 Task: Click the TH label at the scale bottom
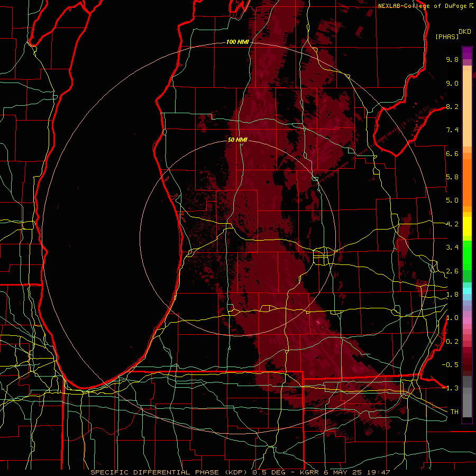454,412
